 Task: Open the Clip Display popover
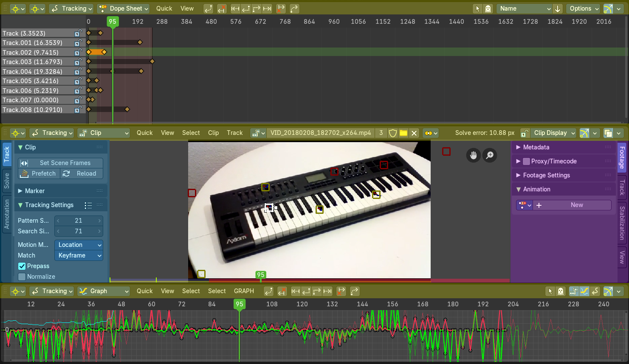point(553,133)
